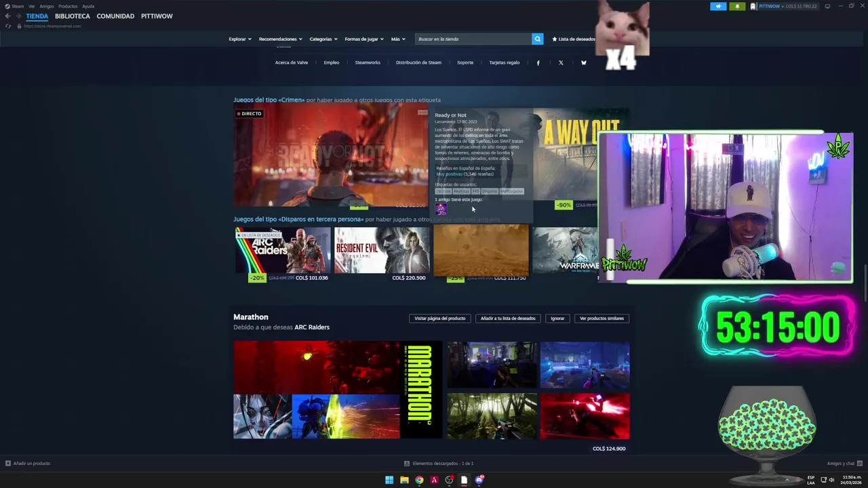Open Steam's Bluesky butterfly icon

tap(583, 62)
